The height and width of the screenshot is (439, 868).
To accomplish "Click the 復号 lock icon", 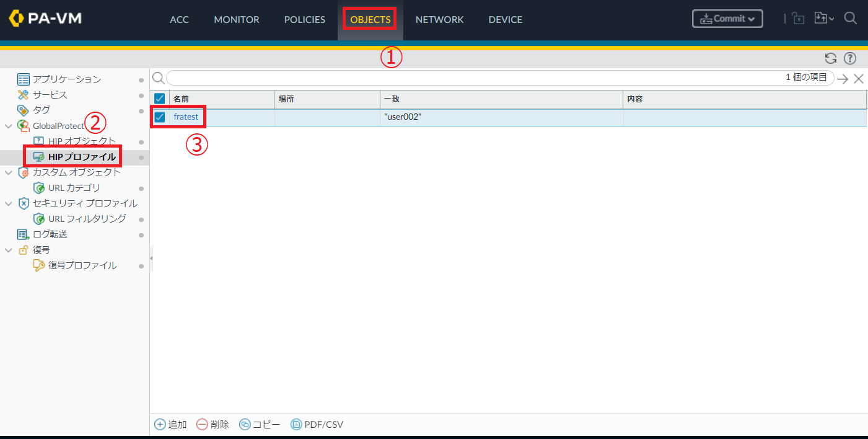I will tap(24, 250).
